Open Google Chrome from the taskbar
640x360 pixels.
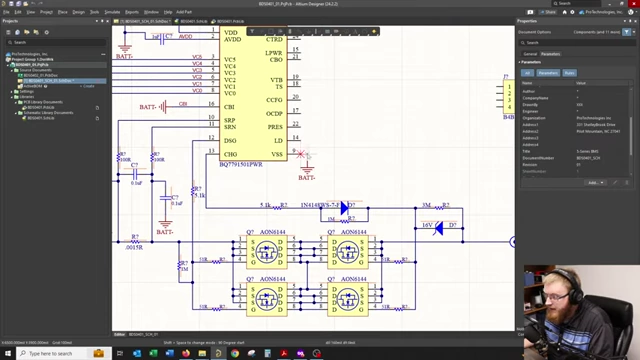pos(235,353)
